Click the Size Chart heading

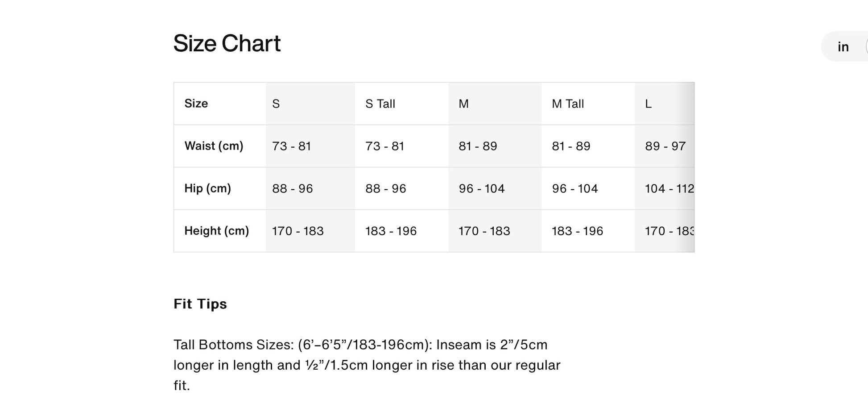point(227,43)
